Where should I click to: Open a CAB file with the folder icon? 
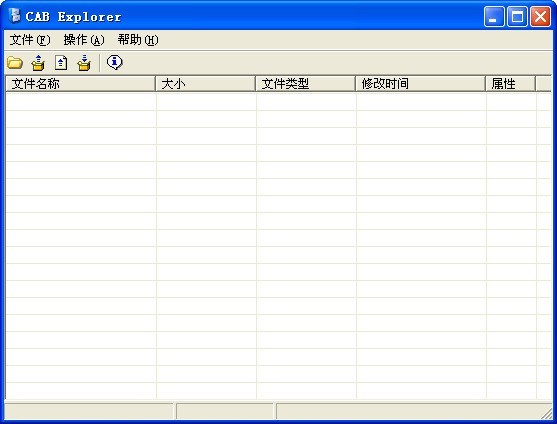(15, 63)
